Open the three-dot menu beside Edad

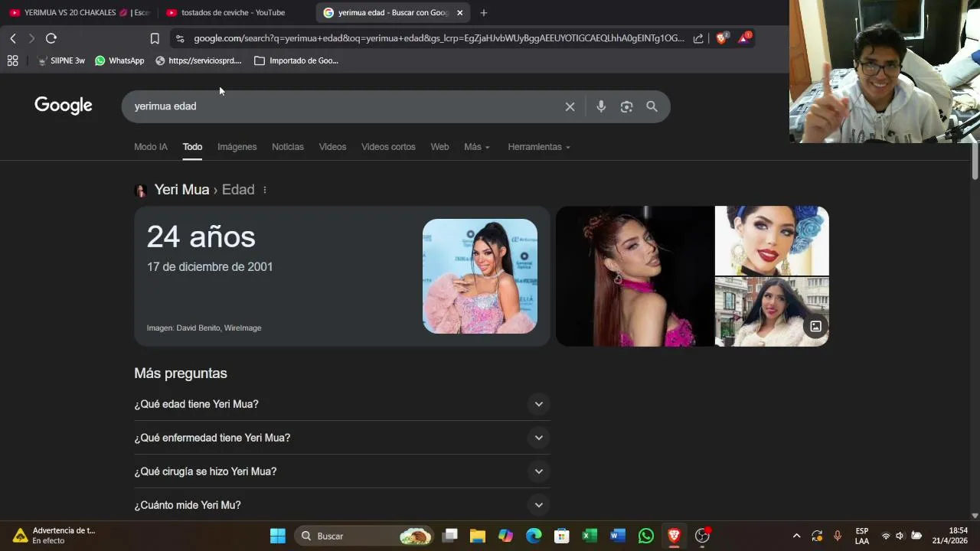point(265,190)
